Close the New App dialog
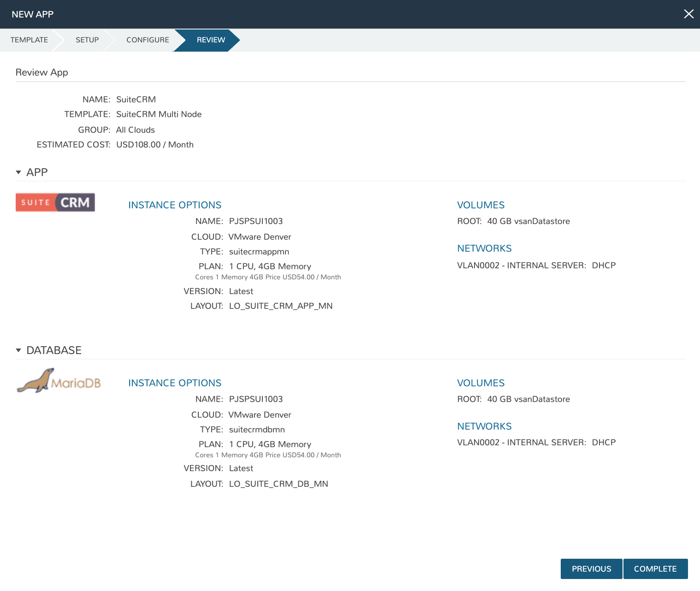 (x=688, y=14)
